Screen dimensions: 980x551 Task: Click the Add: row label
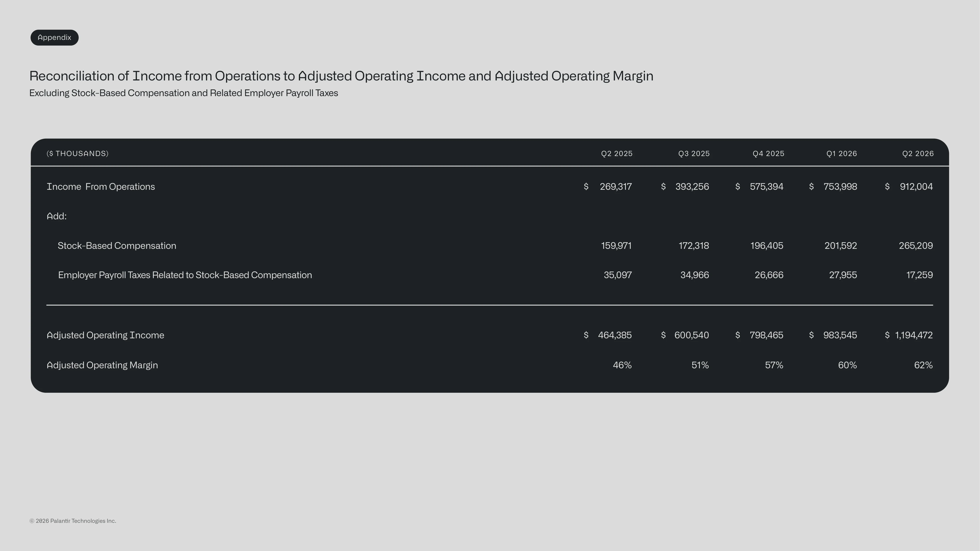coord(57,216)
